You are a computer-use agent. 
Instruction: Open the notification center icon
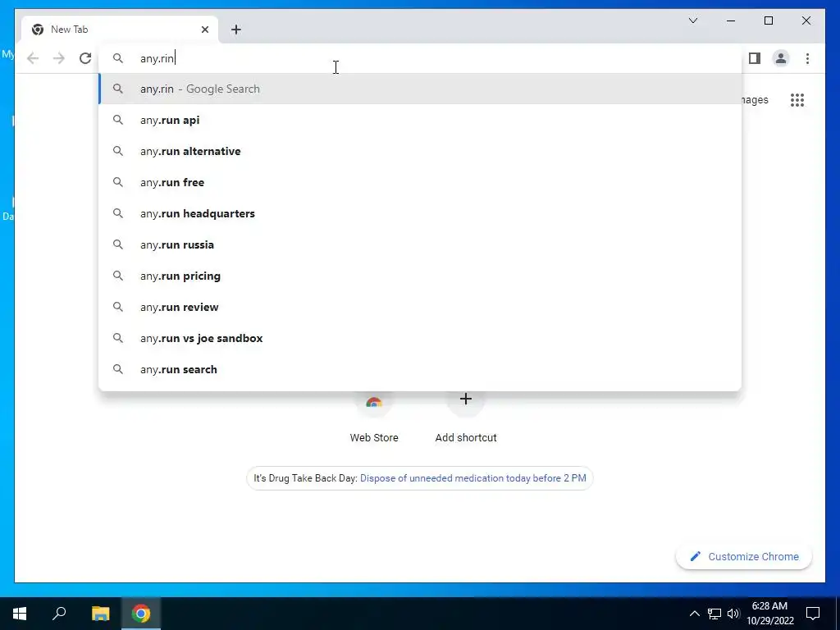(813, 614)
